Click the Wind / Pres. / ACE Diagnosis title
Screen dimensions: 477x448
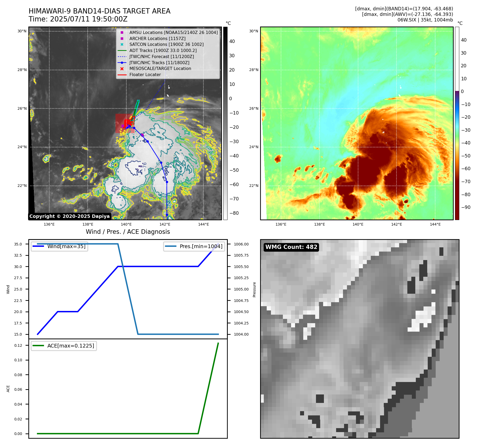coord(128,232)
